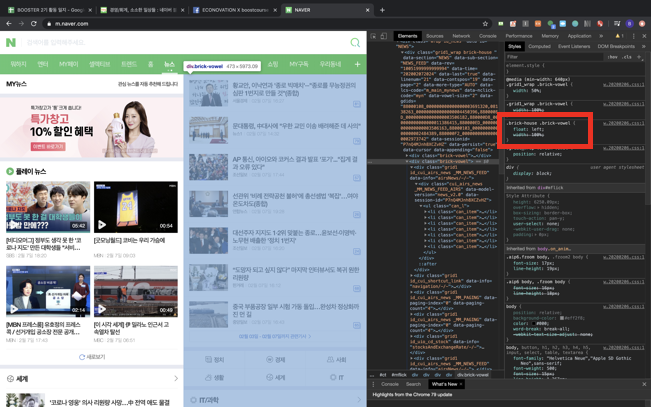
Task: Open the 세계 section chevron
Action: [176, 378]
